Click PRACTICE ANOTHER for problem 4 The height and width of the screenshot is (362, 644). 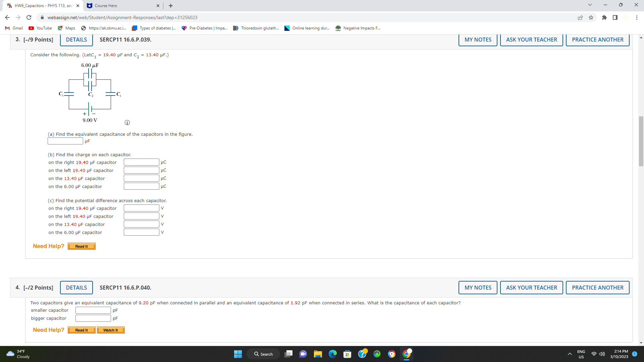pyautogui.click(x=597, y=288)
